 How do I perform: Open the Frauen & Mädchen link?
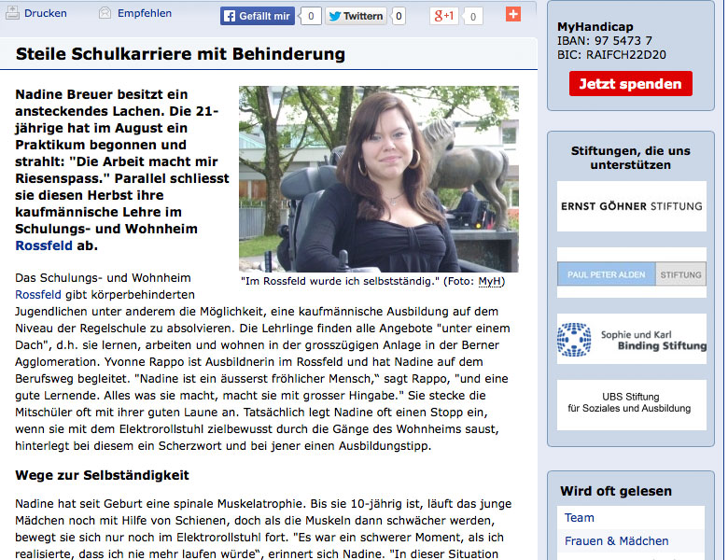(x=616, y=541)
